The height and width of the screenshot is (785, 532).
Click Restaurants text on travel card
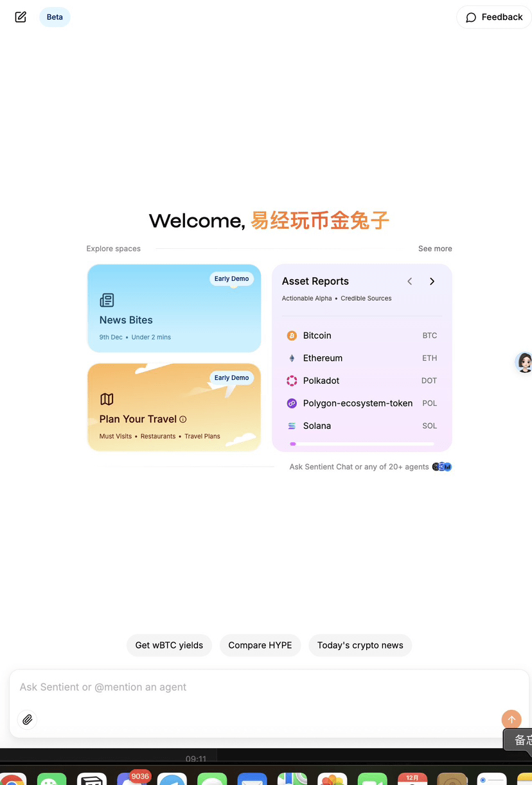click(x=158, y=436)
